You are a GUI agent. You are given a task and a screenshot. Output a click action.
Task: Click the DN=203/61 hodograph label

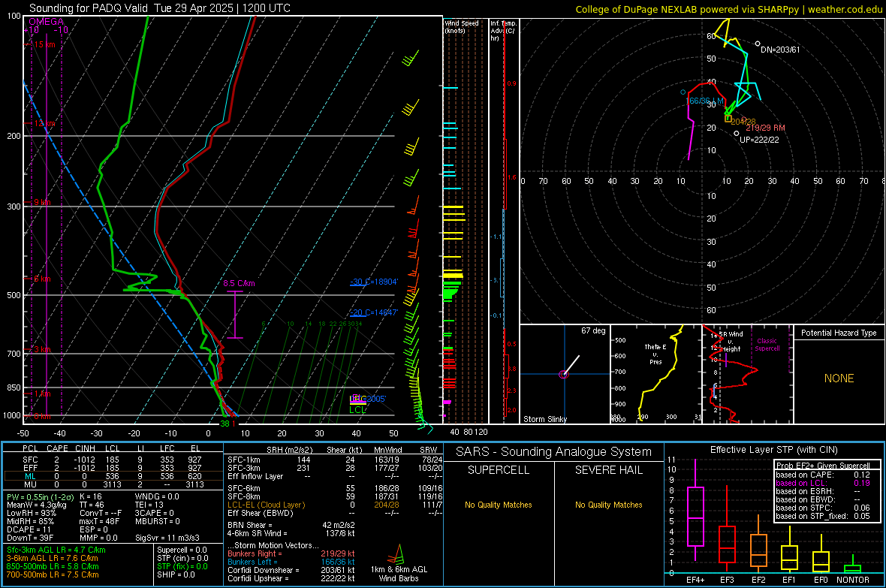[x=780, y=50]
